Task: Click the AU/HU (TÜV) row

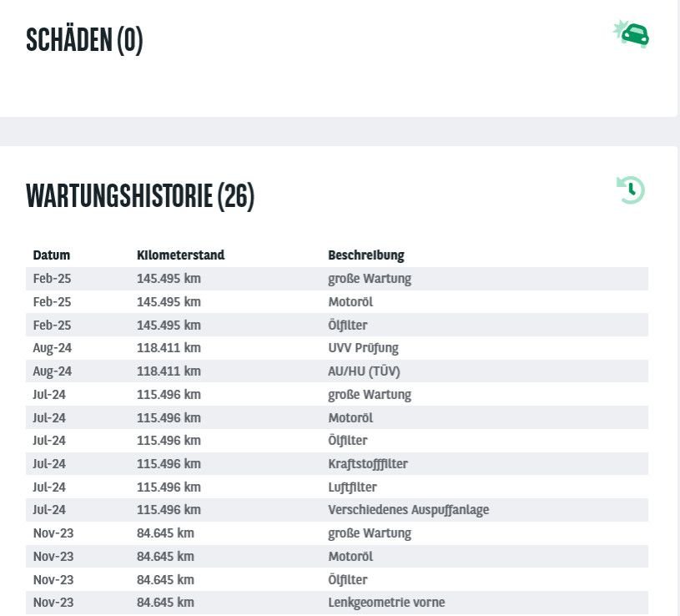Action: point(337,371)
